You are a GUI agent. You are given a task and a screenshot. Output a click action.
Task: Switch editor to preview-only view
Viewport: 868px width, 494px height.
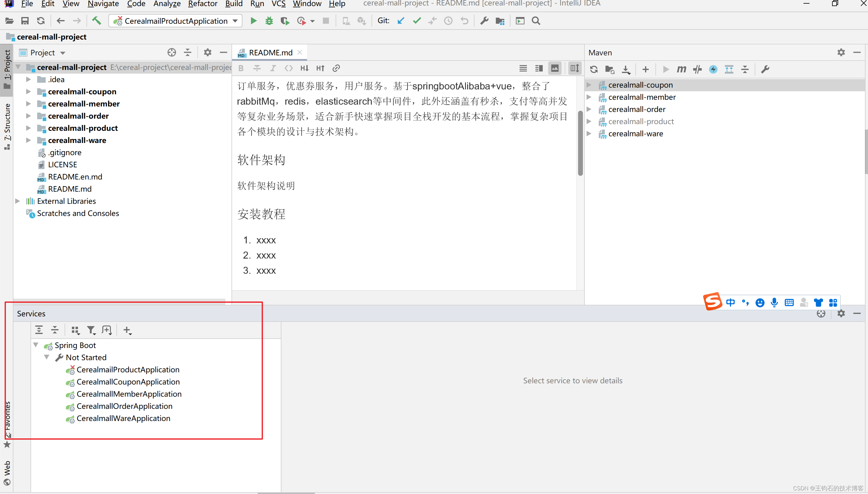coord(555,68)
